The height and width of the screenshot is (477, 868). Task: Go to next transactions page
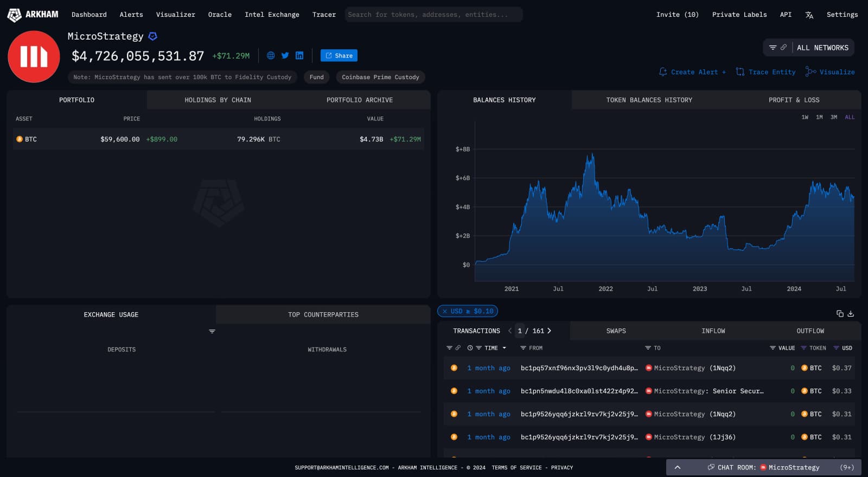[x=549, y=331]
